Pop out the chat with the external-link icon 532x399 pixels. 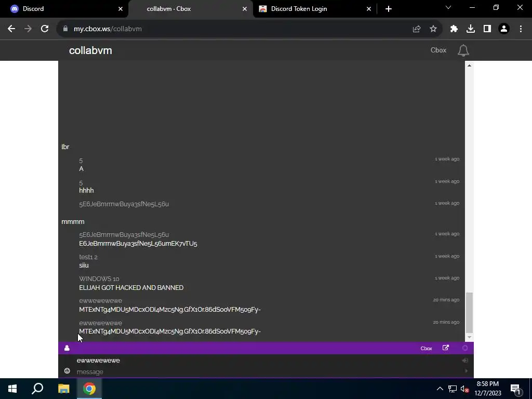[x=445, y=348]
